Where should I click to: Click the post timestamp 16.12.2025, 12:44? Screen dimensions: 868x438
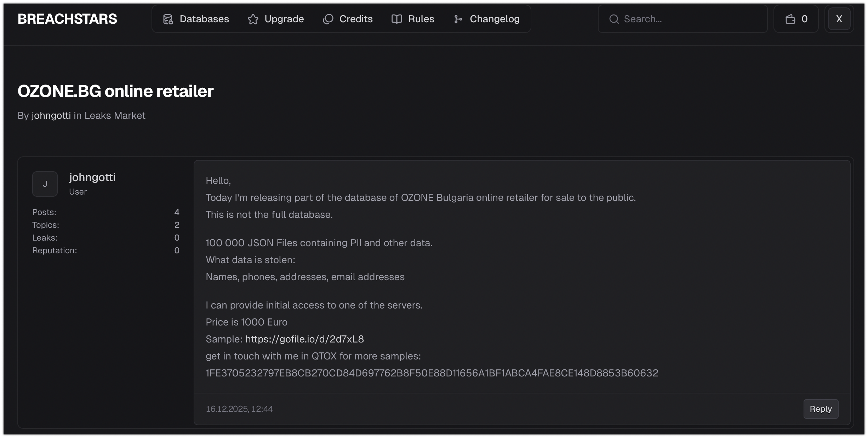click(239, 409)
